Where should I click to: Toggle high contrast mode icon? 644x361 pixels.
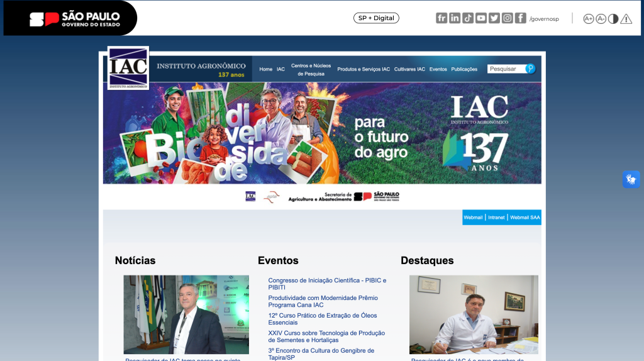pos(613,19)
